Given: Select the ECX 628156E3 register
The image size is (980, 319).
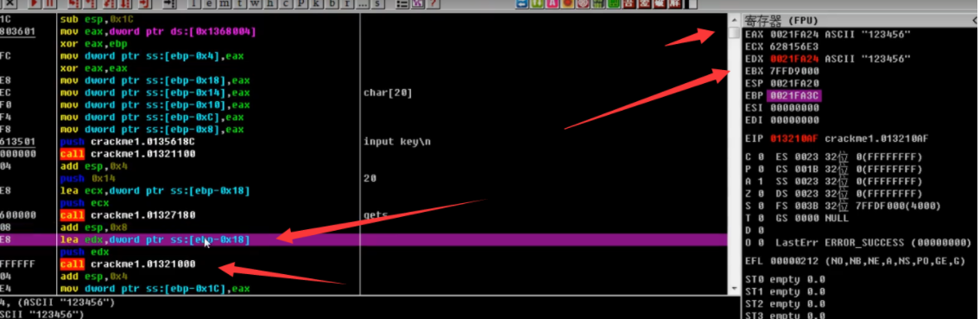Looking at the screenshot, I should tap(782, 47).
